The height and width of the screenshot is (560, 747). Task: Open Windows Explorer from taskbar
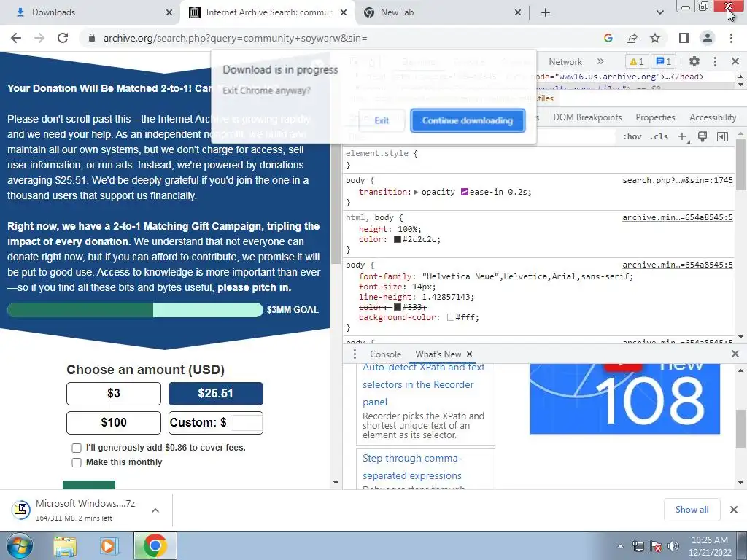tap(65, 545)
